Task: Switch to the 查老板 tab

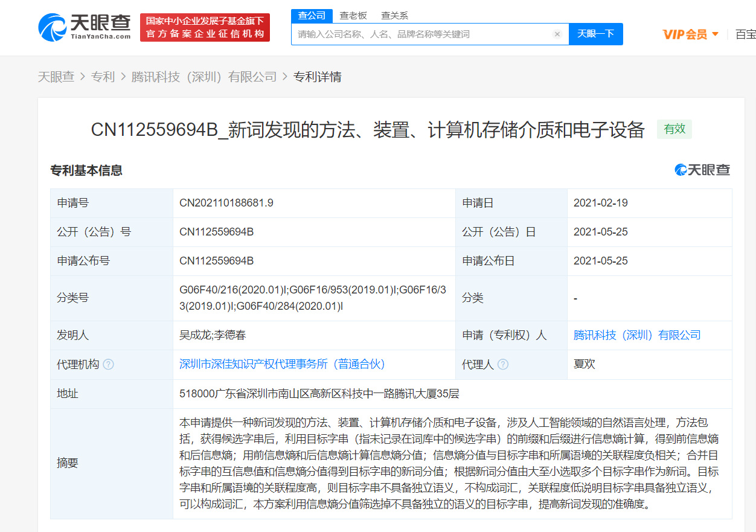Action: [353, 15]
